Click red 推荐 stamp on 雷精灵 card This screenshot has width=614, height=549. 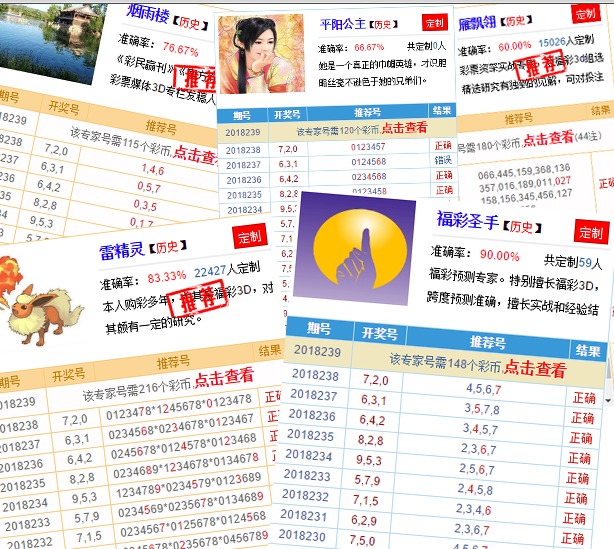click(x=198, y=299)
